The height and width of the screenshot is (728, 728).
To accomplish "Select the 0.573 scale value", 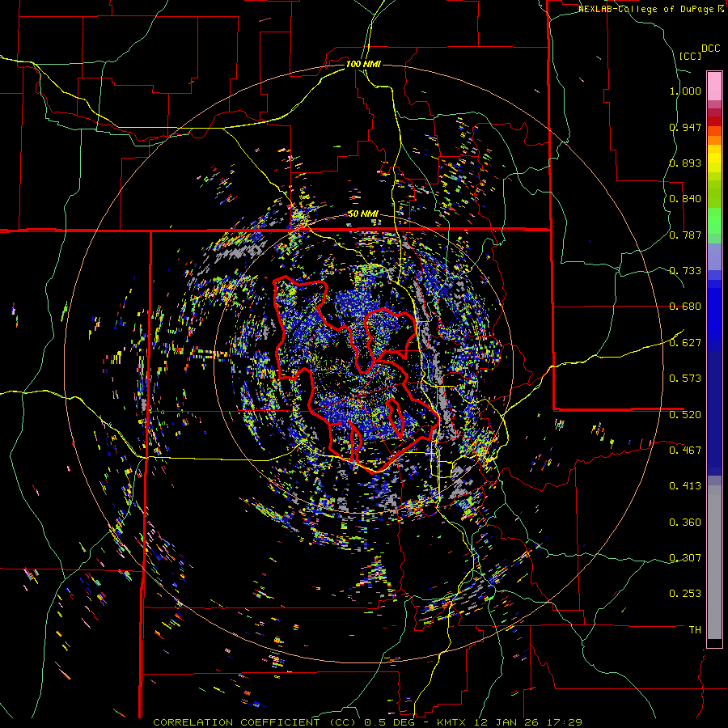I will 685,379.
